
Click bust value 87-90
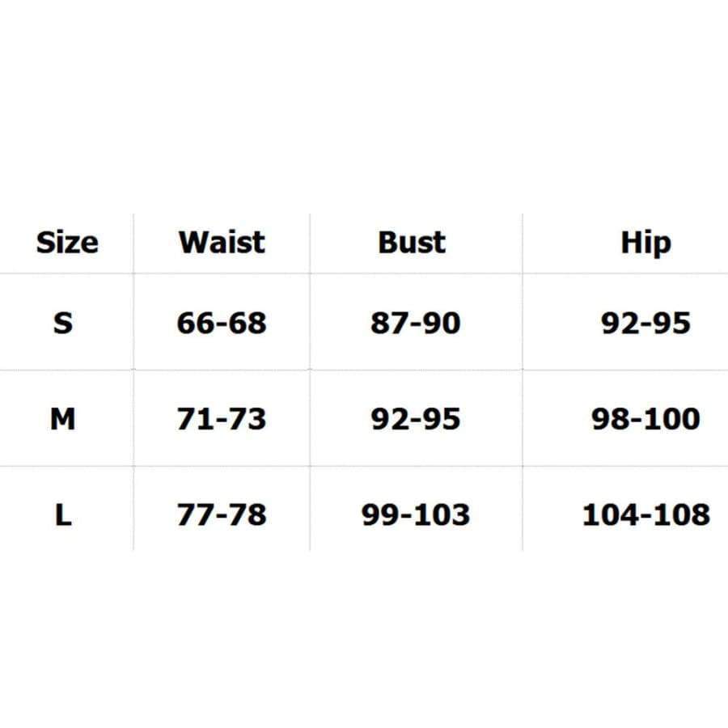point(415,323)
